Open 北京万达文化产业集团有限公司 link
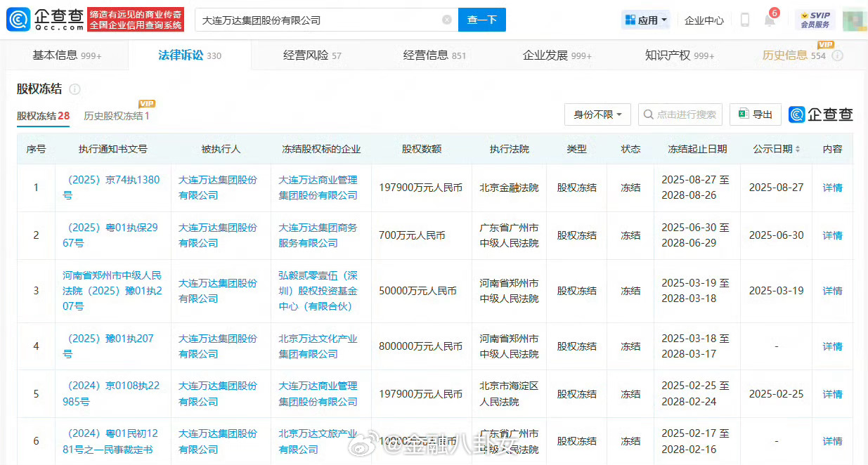Screen dimensions: 868x465 click(318, 346)
